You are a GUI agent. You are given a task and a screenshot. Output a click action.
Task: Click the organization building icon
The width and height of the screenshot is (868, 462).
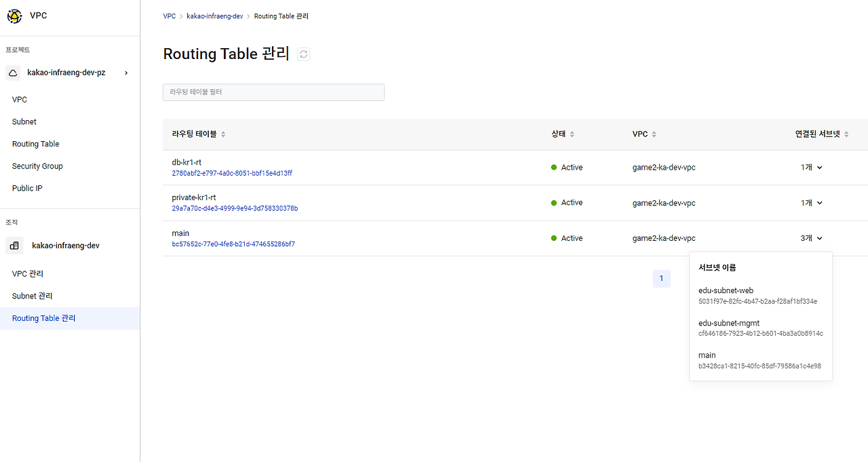click(x=15, y=246)
